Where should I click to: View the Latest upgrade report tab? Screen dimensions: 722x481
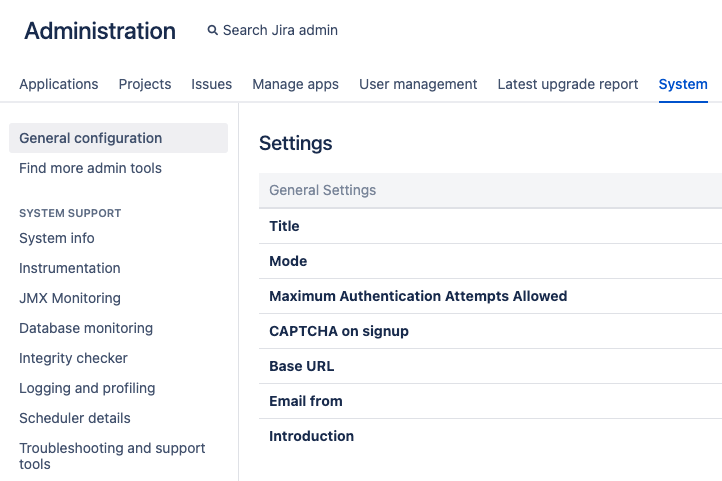pyautogui.click(x=568, y=84)
